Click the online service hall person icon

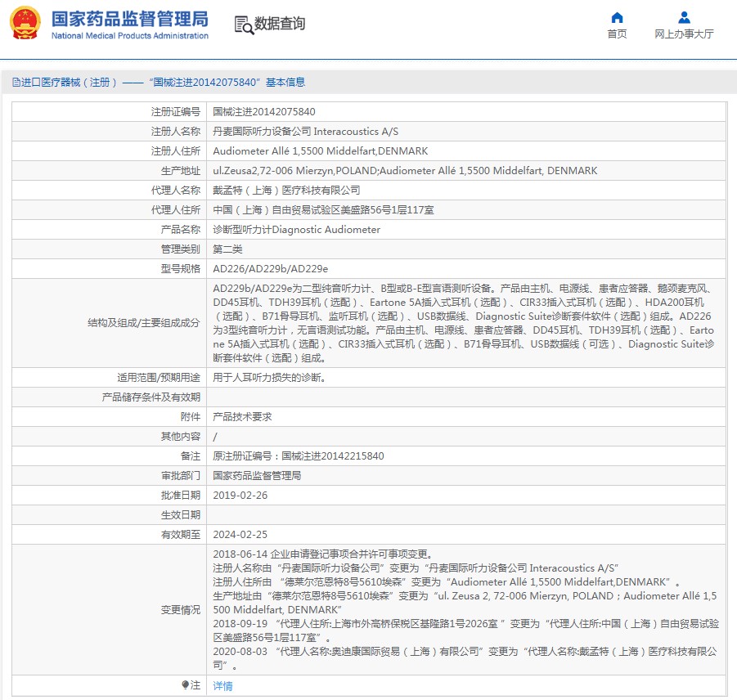click(684, 18)
